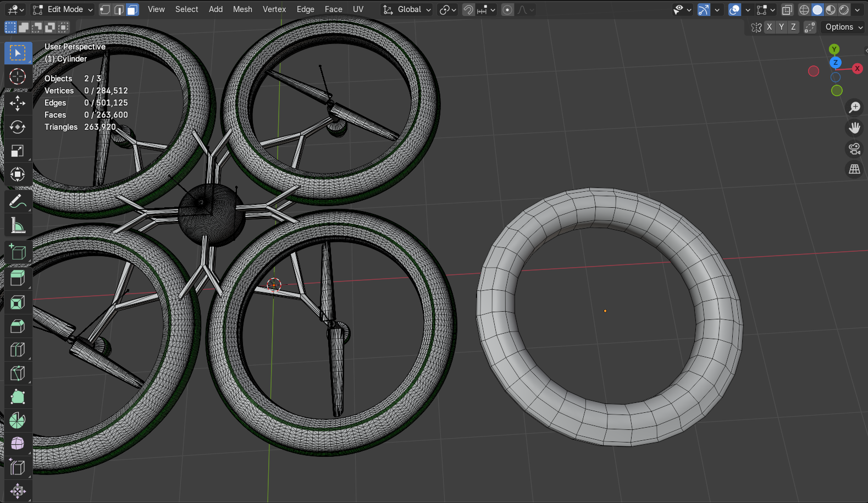Expand the Global orientation dropdown
Screen dimensions: 868x503
tap(408, 10)
